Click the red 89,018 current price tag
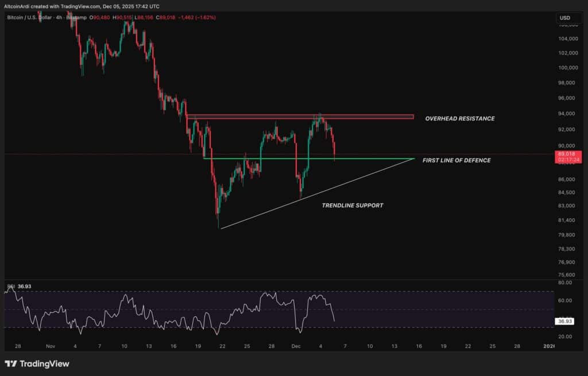The width and height of the screenshot is (588, 376). click(x=568, y=154)
